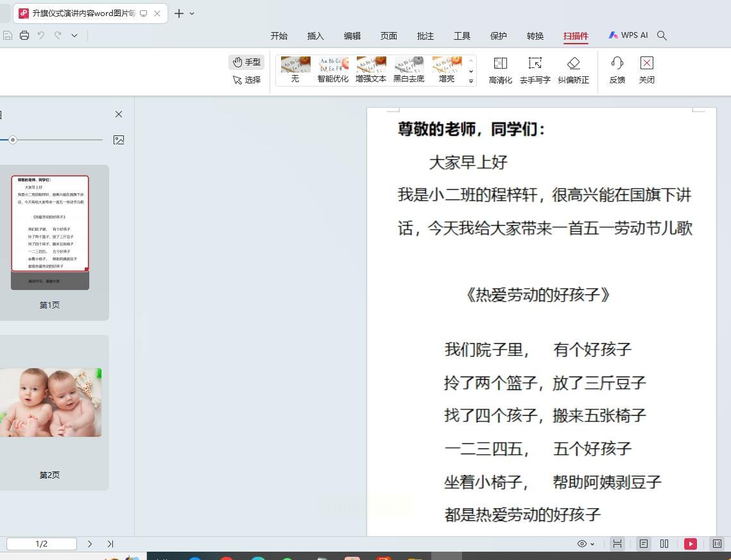Apply the 增强文本 scan filter

[371, 69]
